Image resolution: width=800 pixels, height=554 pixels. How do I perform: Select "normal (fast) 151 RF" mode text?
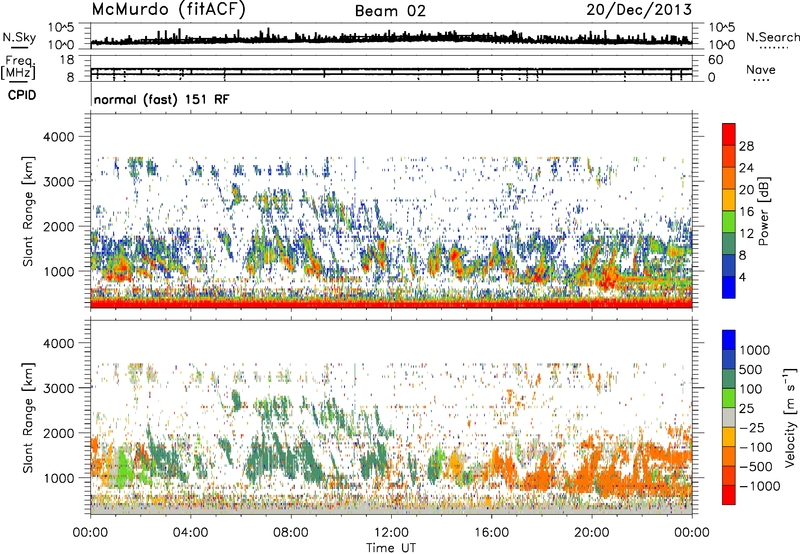point(161,99)
